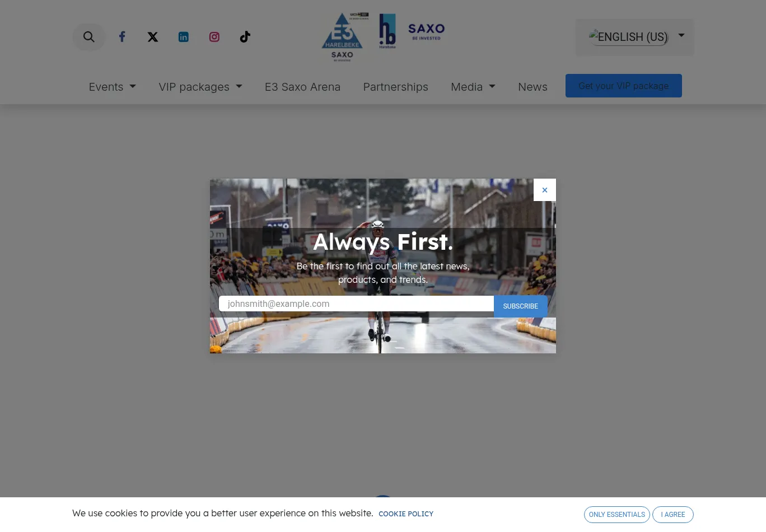Click the search magnifier icon

88,37
